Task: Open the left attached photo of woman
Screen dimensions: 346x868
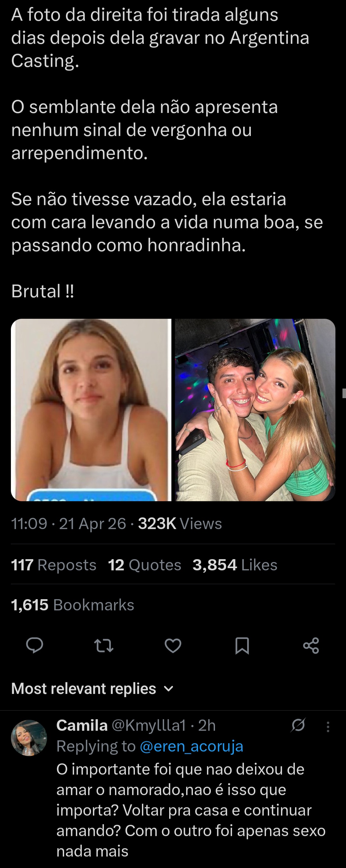Action: click(91, 410)
